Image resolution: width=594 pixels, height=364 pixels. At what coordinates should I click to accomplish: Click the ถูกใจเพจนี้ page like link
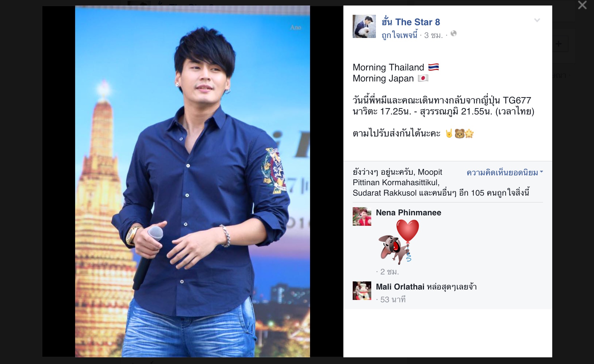400,35
